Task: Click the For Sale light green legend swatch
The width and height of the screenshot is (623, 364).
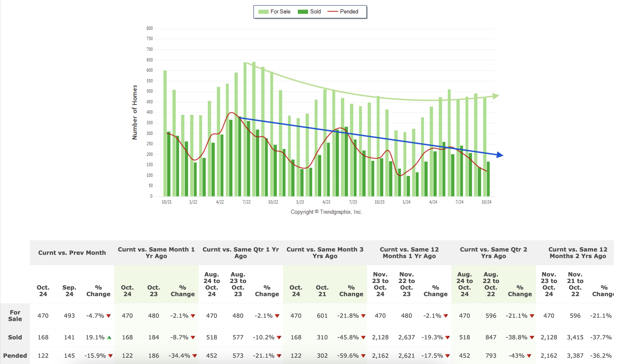Action: pos(263,12)
